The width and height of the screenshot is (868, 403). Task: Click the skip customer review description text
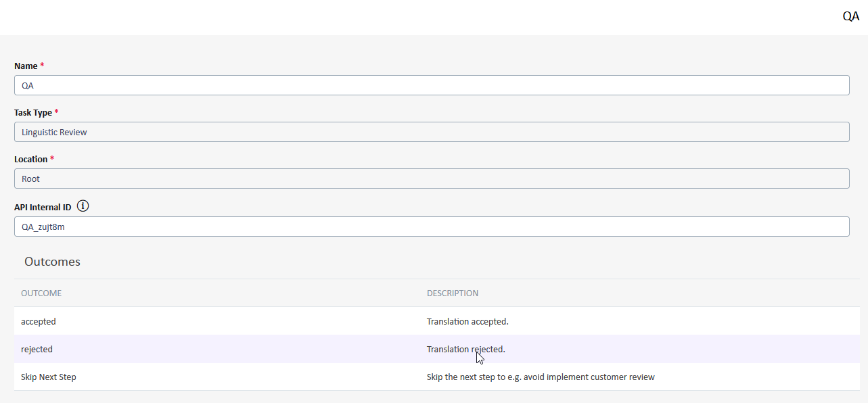tap(540, 377)
